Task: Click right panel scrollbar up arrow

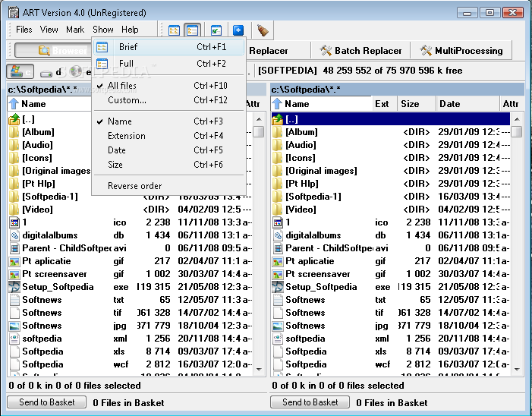Action: click(517, 119)
